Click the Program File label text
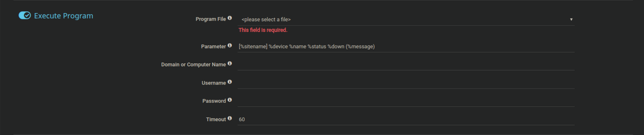The height and width of the screenshot is (135, 644). coord(211,19)
